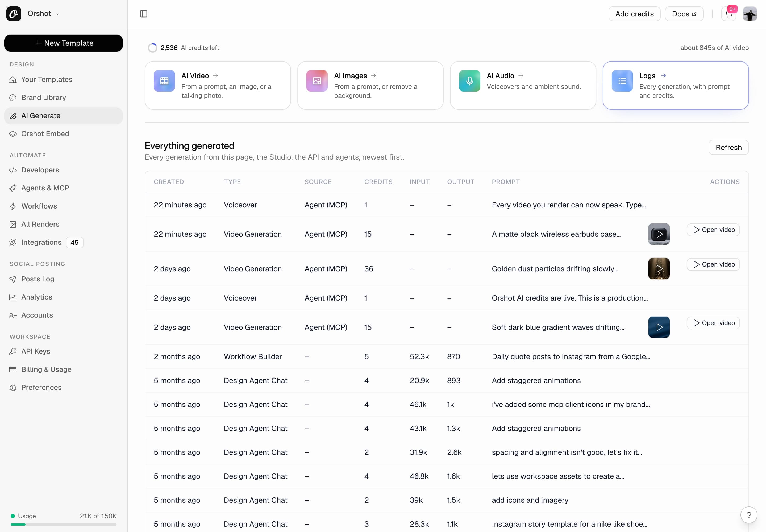Go to Brand Library
Viewport: 766px width, 532px height.
tap(63, 97)
